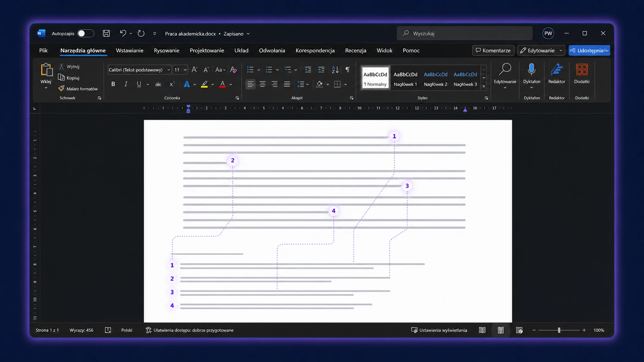Toggle bold formatting
644x362 pixels.
[113, 84]
